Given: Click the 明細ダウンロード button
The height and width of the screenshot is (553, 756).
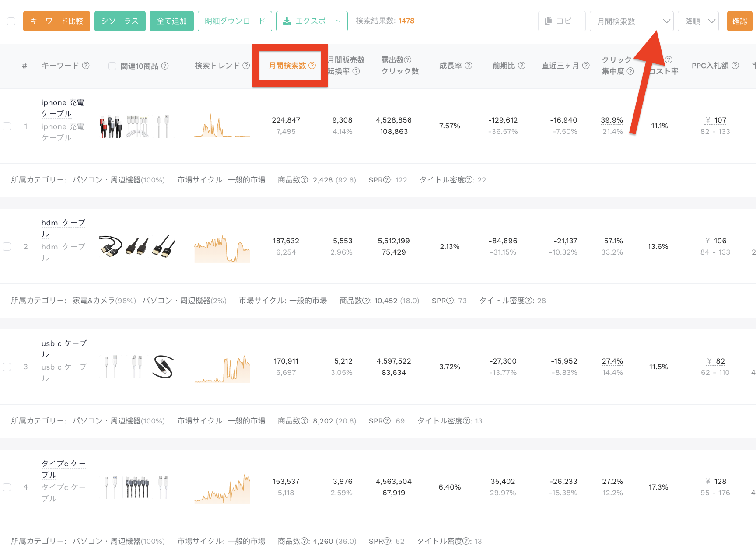Looking at the screenshot, I should (235, 21).
